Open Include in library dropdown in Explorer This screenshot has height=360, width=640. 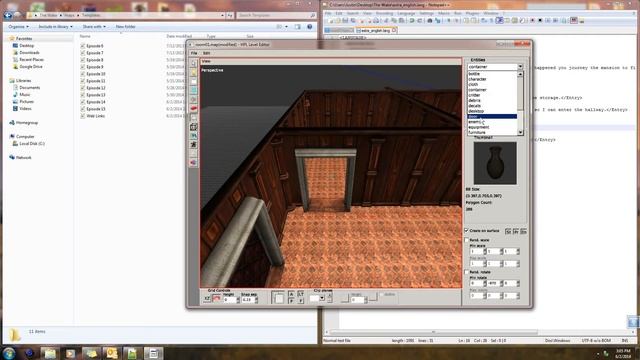pyautogui.click(x=55, y=27)
